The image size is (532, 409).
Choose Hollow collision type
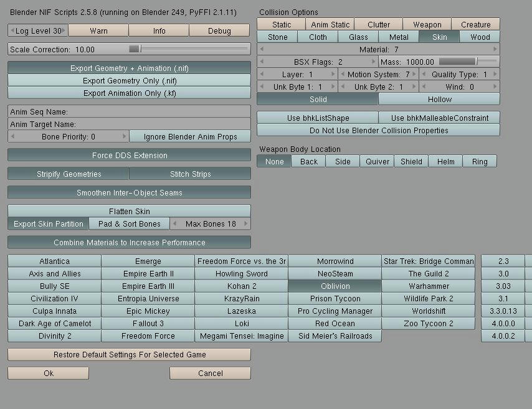(x=439, y=99)
